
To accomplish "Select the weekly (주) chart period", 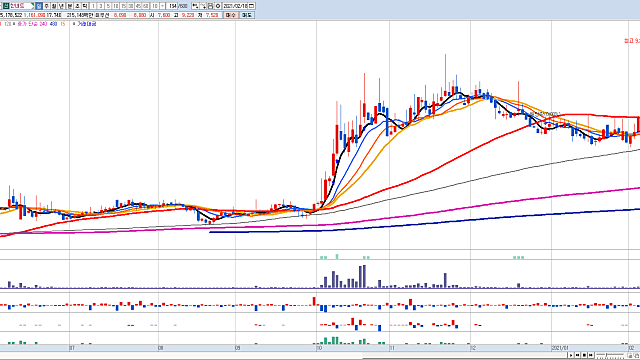I will (47, 6).
